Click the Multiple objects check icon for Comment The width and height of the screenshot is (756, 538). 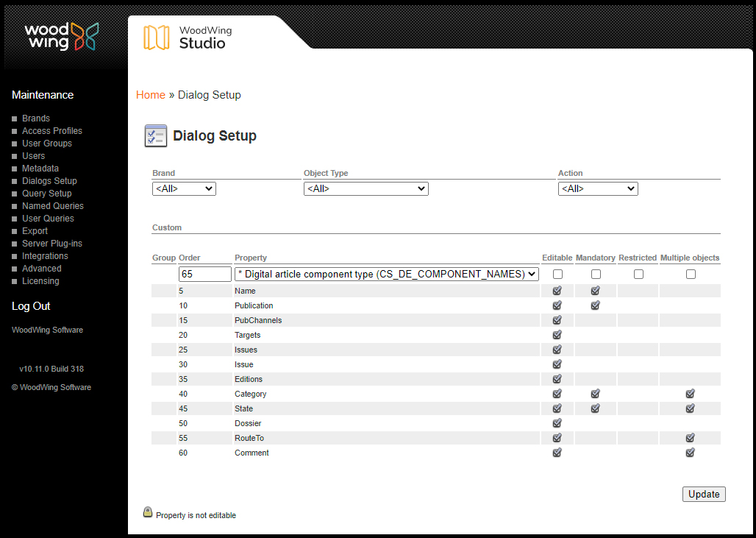coord(691,452)
